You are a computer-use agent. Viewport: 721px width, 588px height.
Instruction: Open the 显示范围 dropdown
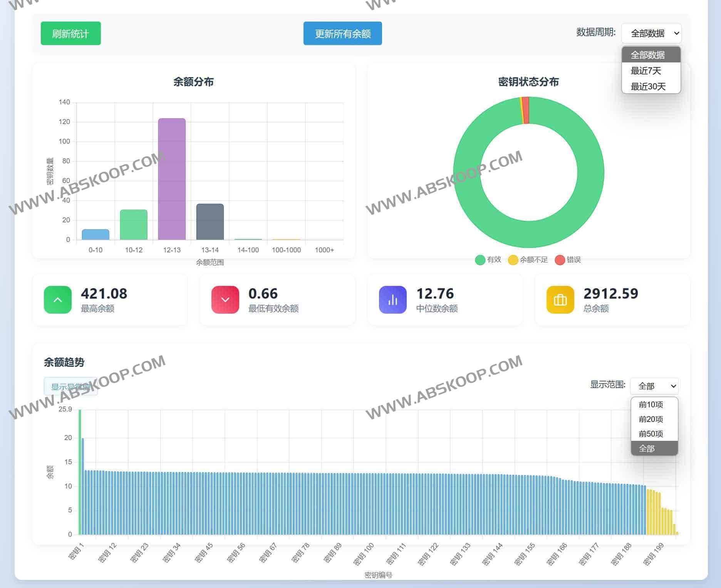654,386
